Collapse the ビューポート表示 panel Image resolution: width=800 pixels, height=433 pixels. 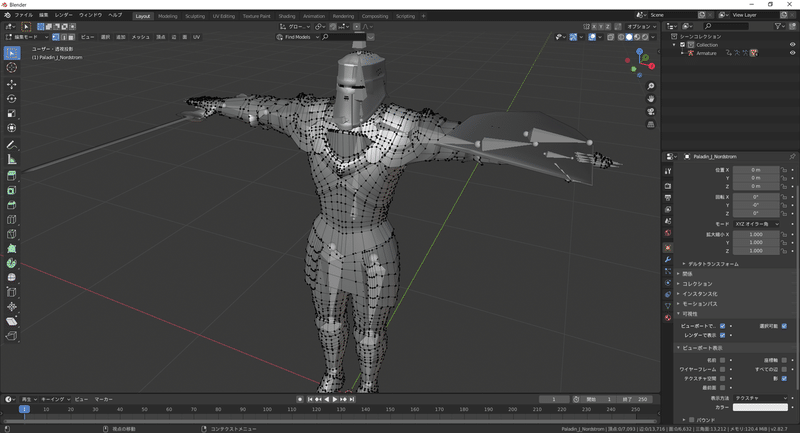click(x=702, y=348)
